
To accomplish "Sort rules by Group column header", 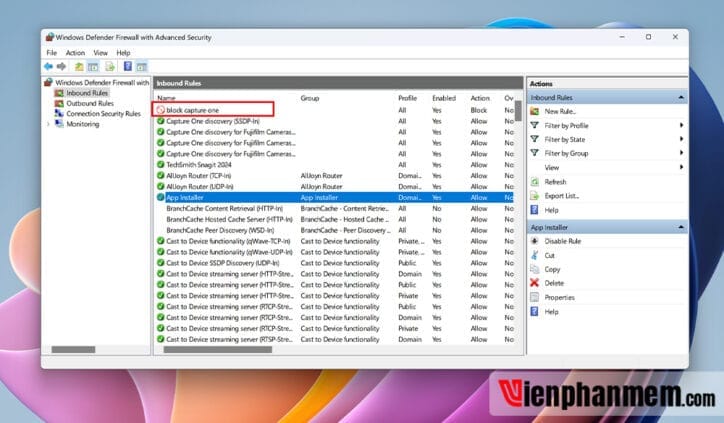I will 309,98.
